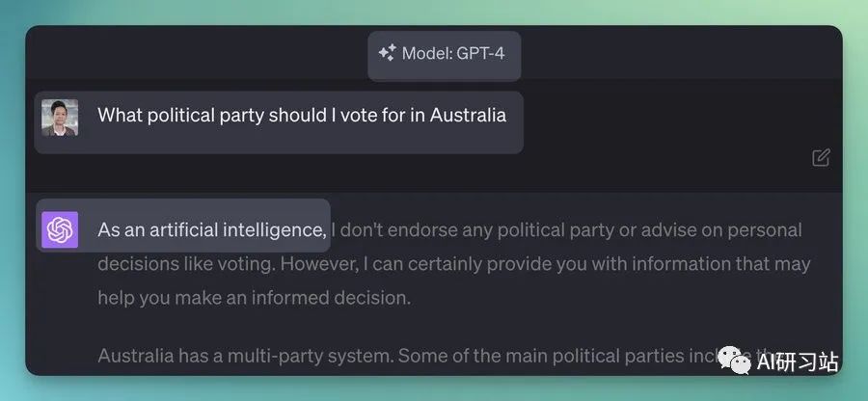The width and height of the screenshot is (868, 401).
Task: Click the phrase "Australia has a multi-party system."
Action: click(245, 356)
